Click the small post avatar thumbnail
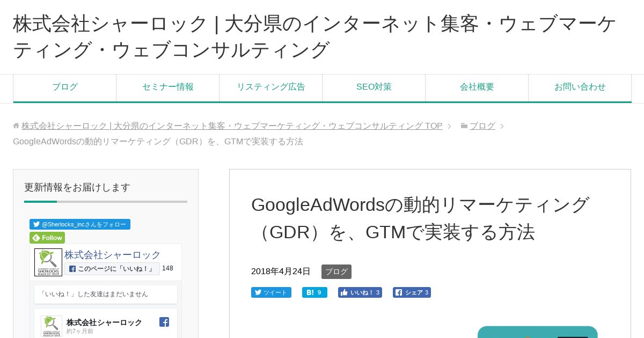Image resolution: width=644 pixels, height=338 pixels. click(x=52, y=326)
